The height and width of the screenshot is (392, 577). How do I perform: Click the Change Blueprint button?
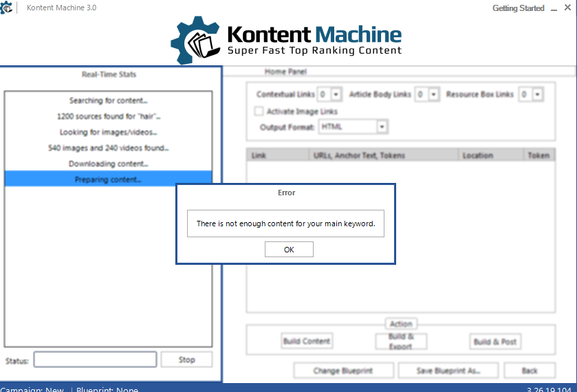point(343,371)
